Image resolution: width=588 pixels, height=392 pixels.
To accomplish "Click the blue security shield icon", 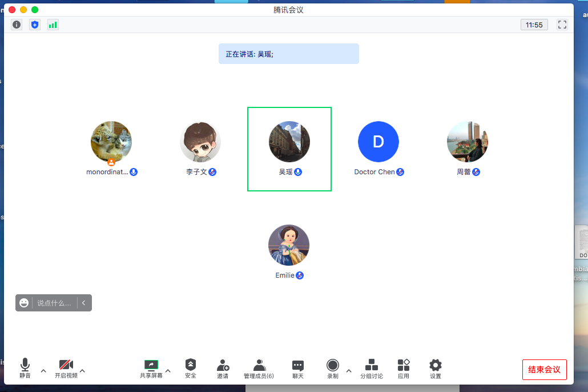I will [35, 25].
